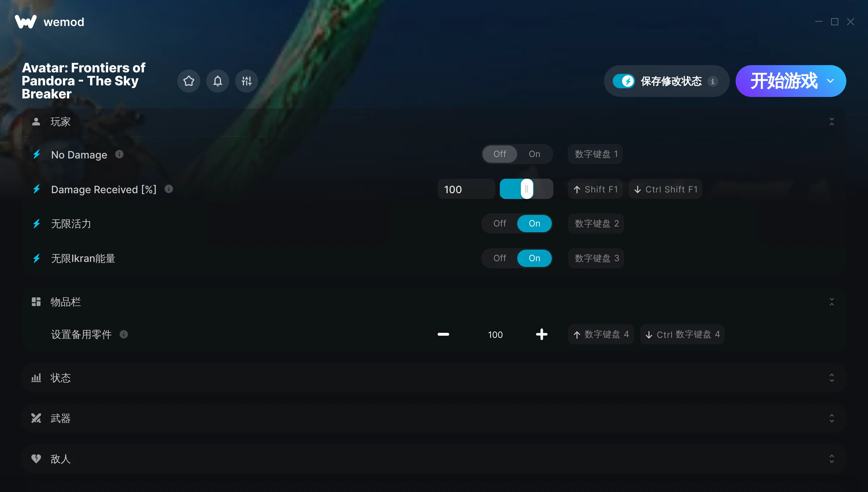
Task: Open the 开始游戏 dropdown arrow
Action: [830, 81]
